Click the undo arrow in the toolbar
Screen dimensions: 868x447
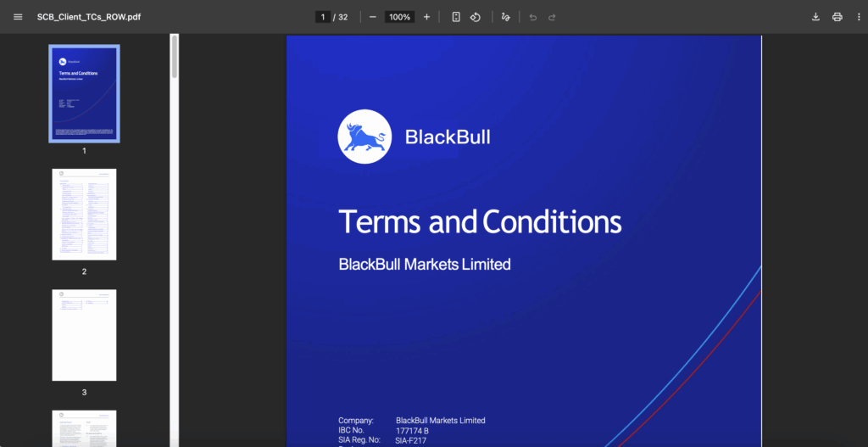point(533,17)
